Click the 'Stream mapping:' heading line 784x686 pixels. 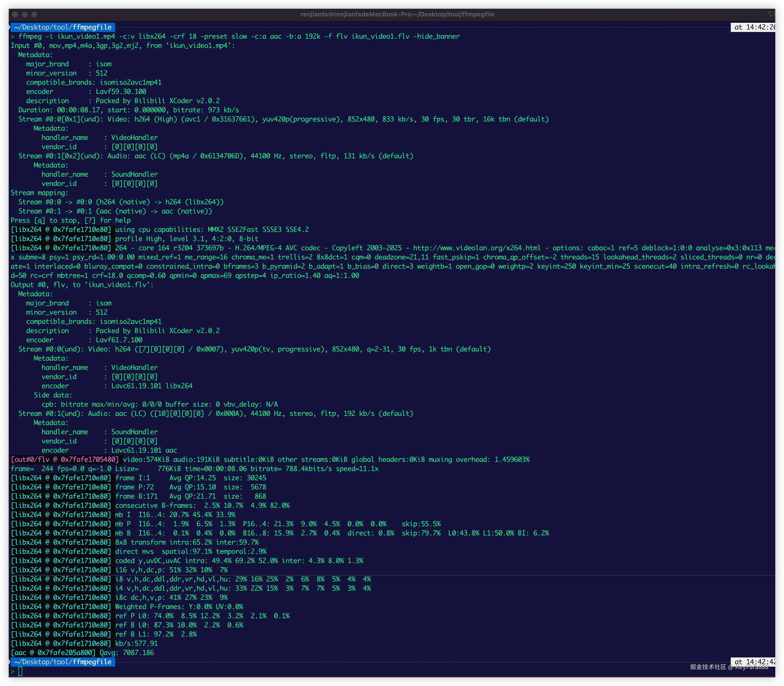point(39,193)
